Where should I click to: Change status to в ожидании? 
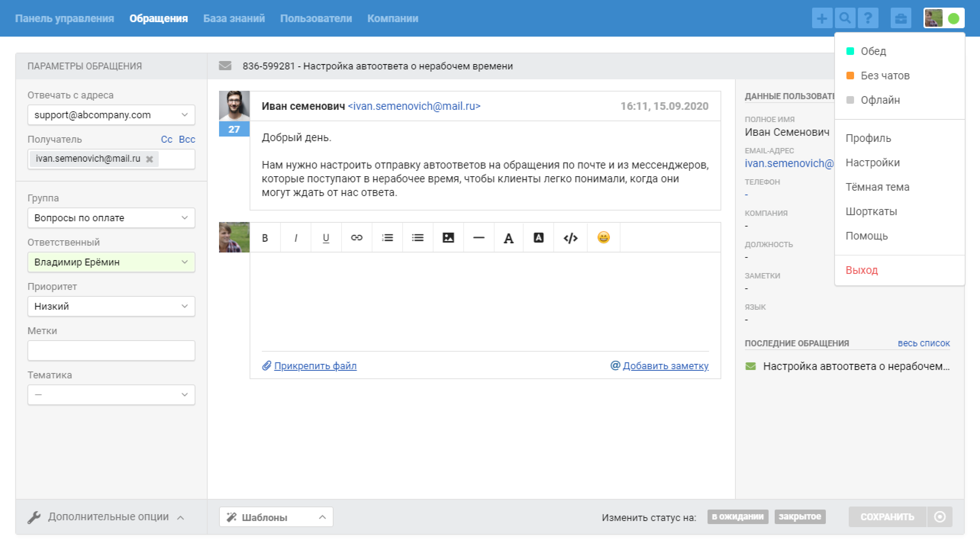coord(738,516)
